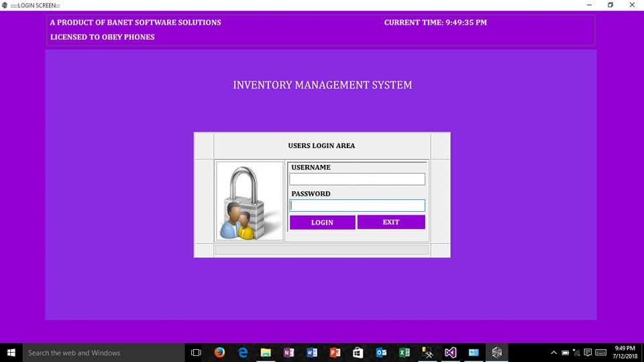Open the Windows Start menu
Viewport: 644px width, 362px height.
[11, 353]
